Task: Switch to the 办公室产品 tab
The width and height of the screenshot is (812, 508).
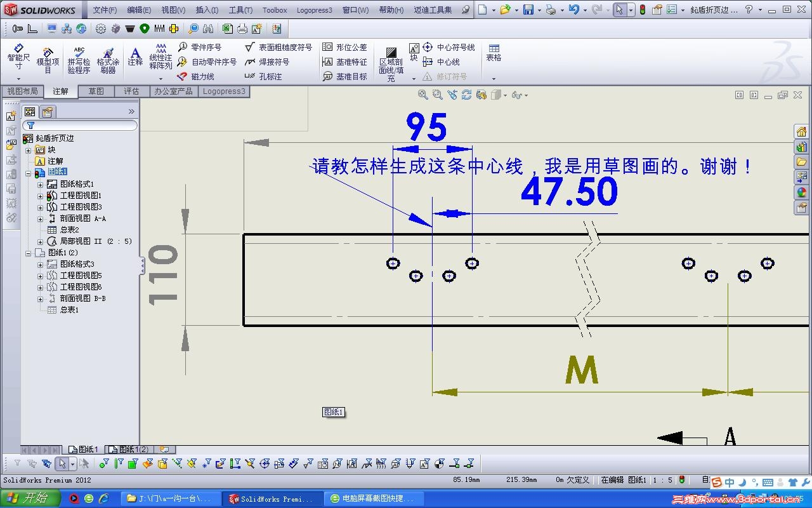Action: [x=173, y=91]
